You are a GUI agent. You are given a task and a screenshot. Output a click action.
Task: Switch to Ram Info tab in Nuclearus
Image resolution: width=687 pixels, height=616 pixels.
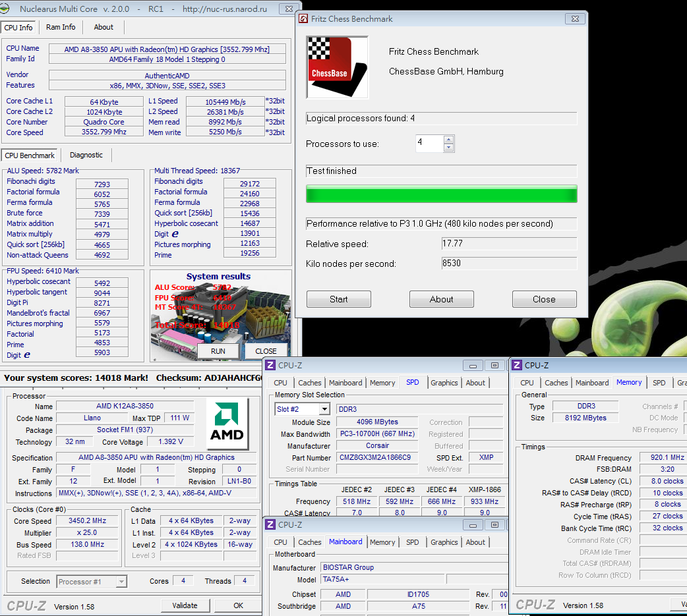click(x=61, y=27)
